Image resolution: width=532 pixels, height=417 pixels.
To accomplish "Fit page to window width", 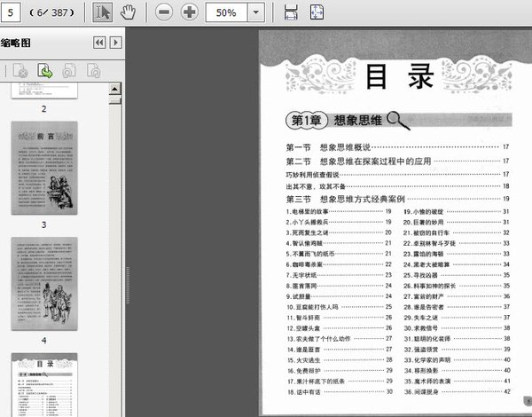I will pos(291,12).
